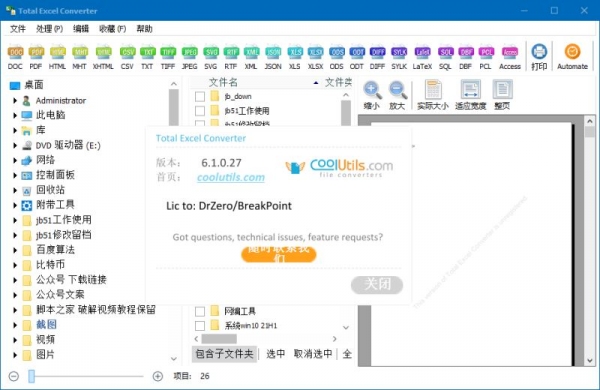Click the 放大 magnifier in preview toolbar
This screenshot has height=390, width=600.
tap(397, 95)
